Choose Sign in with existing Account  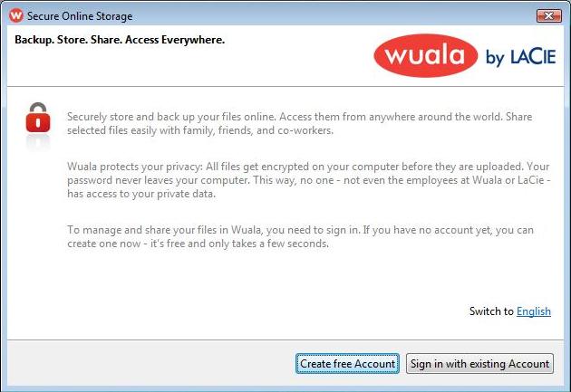click(479, 363)
